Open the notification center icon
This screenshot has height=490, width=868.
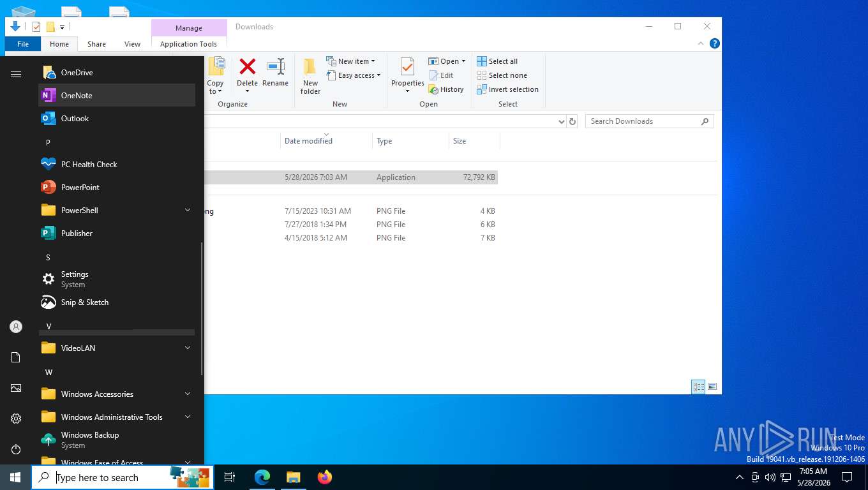[x=847, y=477]
